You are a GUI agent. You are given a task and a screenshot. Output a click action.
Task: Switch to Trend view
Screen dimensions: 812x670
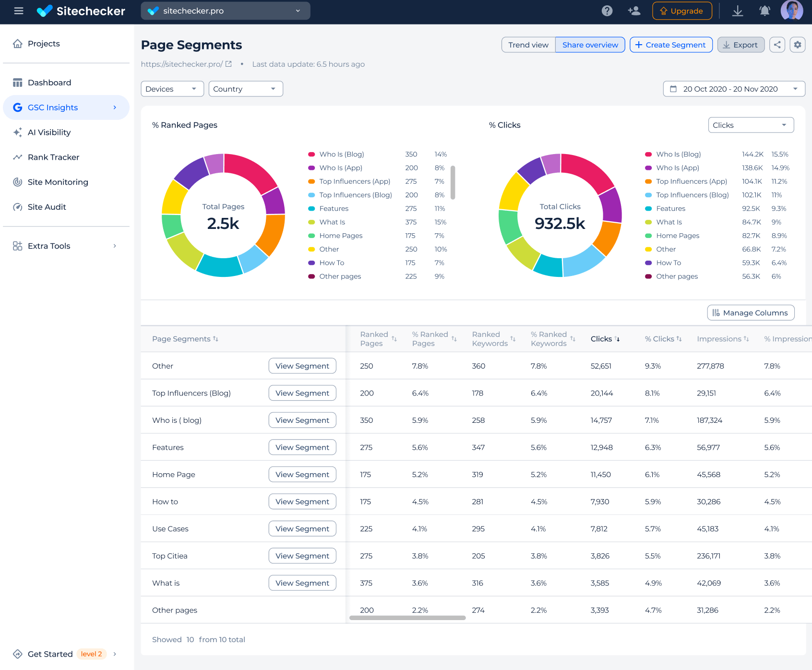coord(528,45)
